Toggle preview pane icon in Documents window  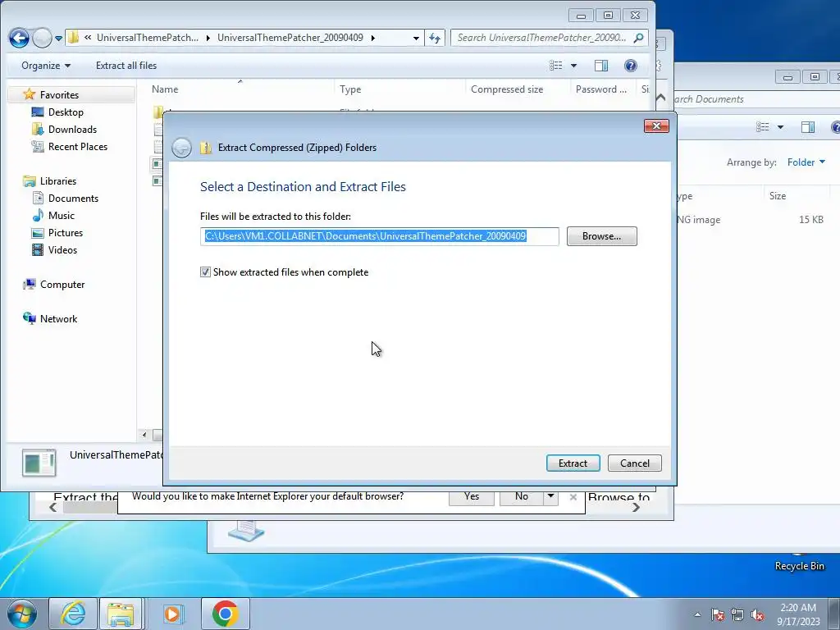[808, 127]
